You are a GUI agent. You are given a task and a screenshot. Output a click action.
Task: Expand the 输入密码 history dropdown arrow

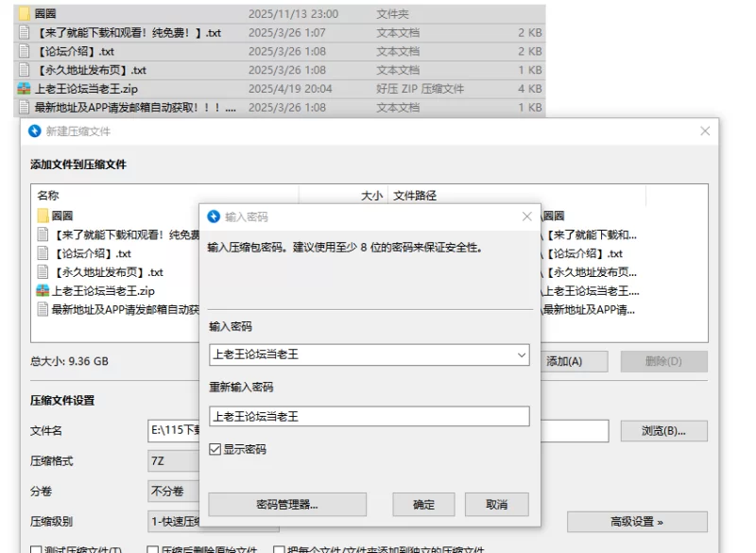(x=522, y=355)
